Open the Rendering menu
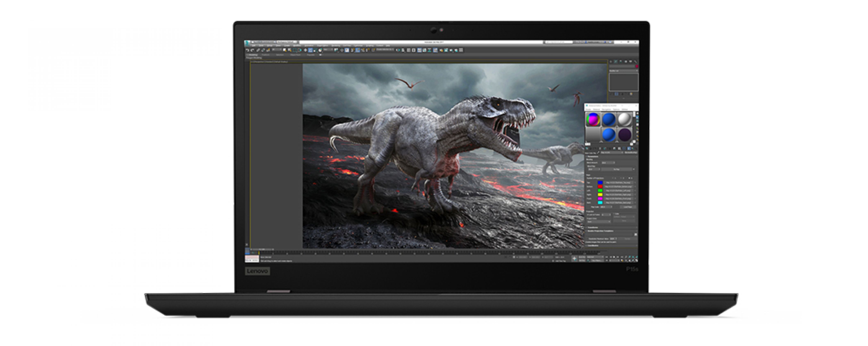This screenshot has width=868, height=346. pos(336,46)
